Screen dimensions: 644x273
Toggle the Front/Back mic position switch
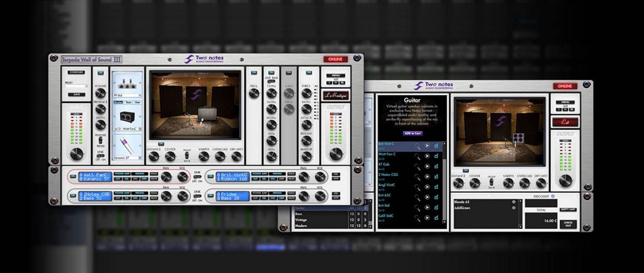tap(187, 156)
